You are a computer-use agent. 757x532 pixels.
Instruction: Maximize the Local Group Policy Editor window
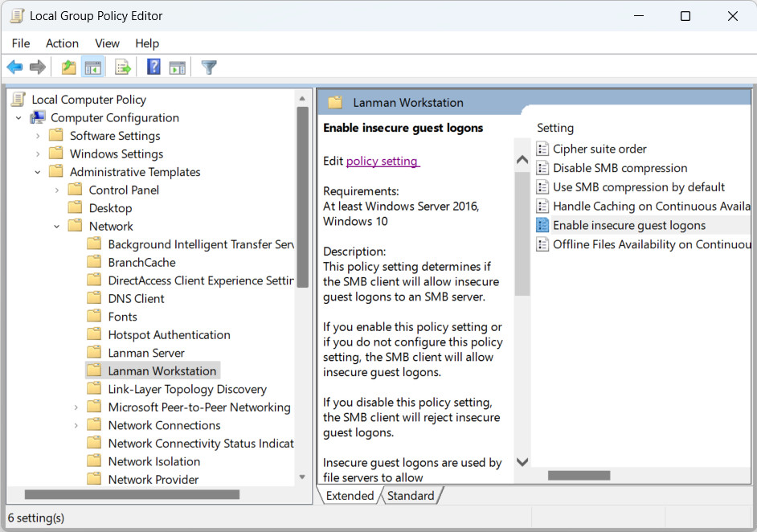click(685, 16)
